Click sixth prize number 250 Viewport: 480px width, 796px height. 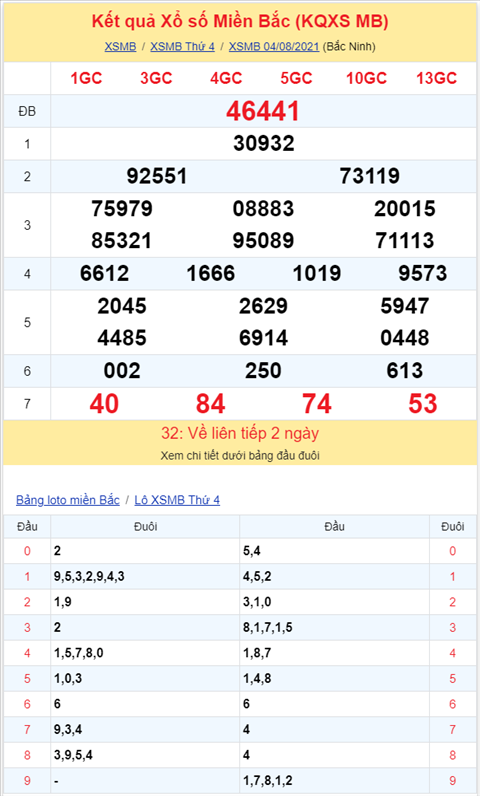pos(263,371)
